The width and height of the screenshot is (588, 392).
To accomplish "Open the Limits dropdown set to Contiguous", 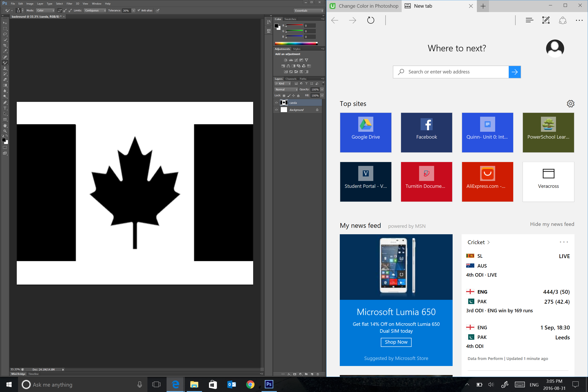I will tap(95, 11).
